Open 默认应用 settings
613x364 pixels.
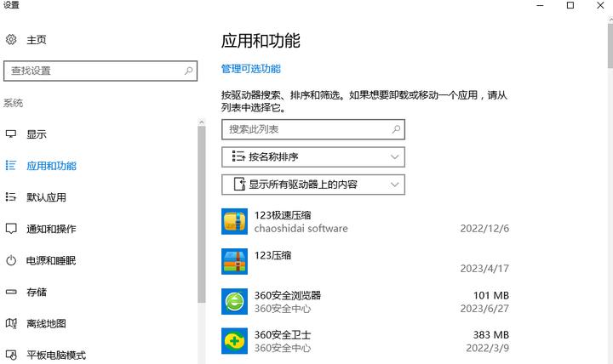point(46,197)
